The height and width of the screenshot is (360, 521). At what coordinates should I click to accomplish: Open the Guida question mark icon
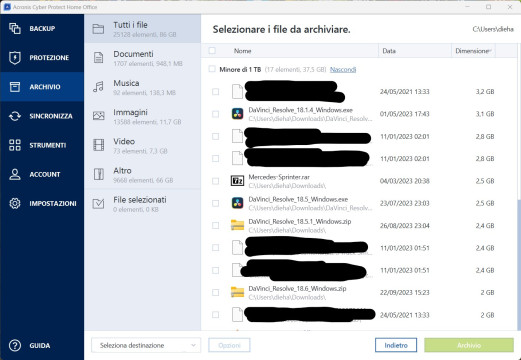15,345
